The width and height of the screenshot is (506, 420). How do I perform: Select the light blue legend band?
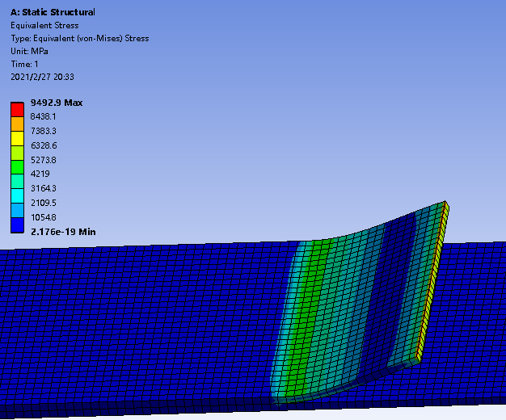click(x=18, y=210)
